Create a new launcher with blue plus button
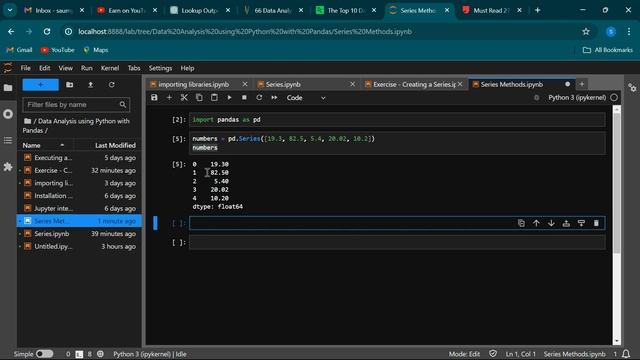This screenshot has width=640, height=360. coord(40,85)
